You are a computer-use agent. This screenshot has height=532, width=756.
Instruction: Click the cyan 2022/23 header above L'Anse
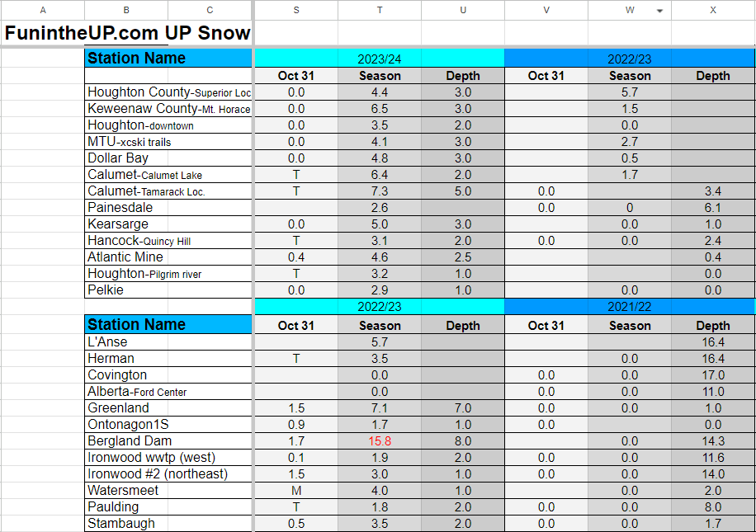tap(380, 307)
